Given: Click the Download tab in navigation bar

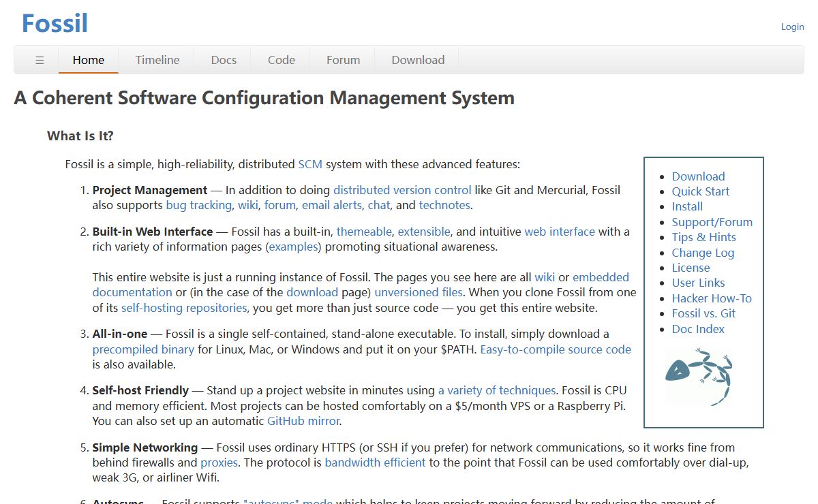Looking at the screenshot, I should pos(418,60).
